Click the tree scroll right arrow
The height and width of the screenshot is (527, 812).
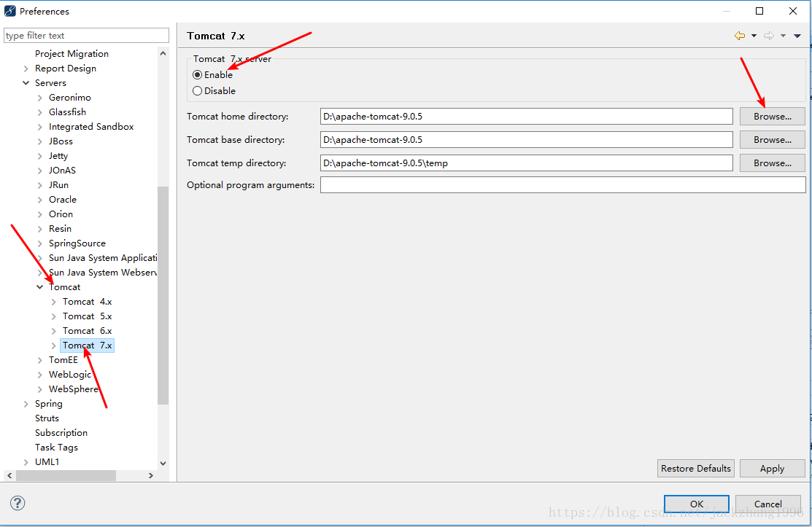tap(151, 475)
